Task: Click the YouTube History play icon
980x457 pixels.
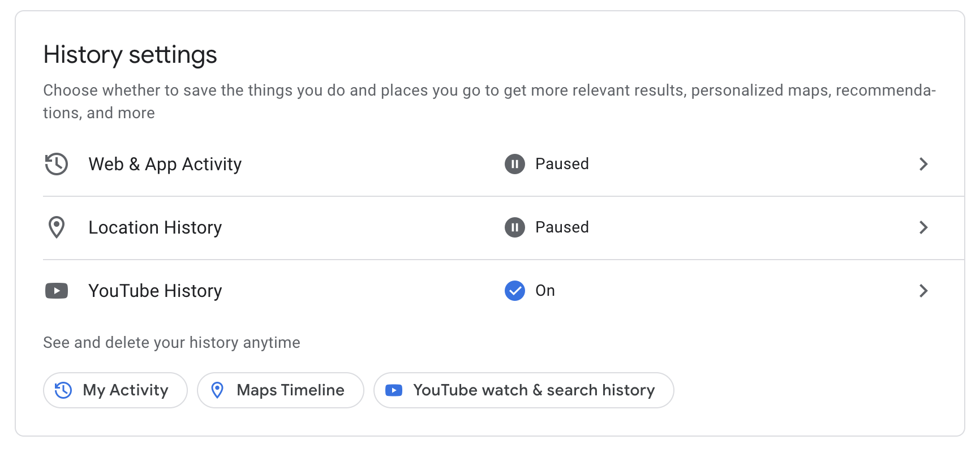Action: coord(57,291)
